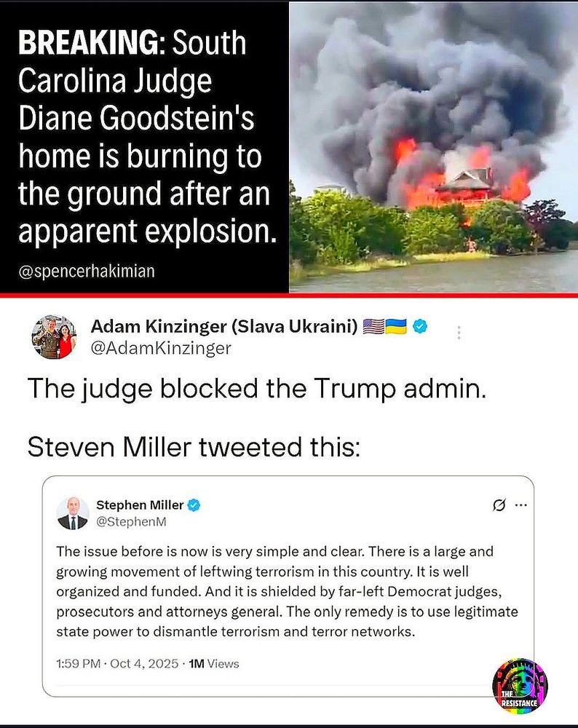Click the Grok slash-circle icon in quoted tweet
578x728 pixels.
499,505
